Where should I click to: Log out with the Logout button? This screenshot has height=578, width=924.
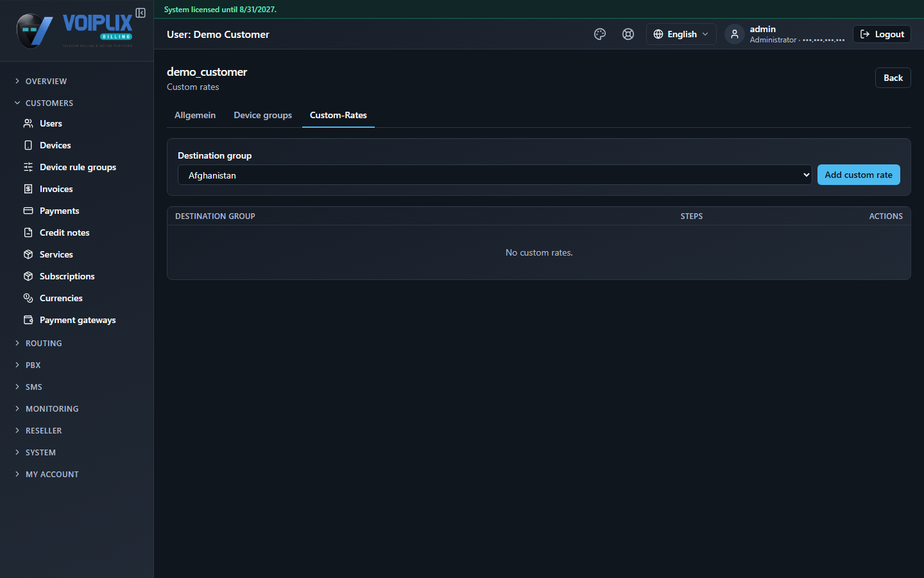(x=882, y=34)
